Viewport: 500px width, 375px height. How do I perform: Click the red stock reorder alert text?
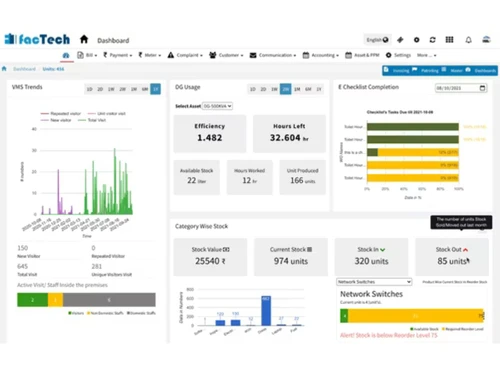tap(389, 335)
